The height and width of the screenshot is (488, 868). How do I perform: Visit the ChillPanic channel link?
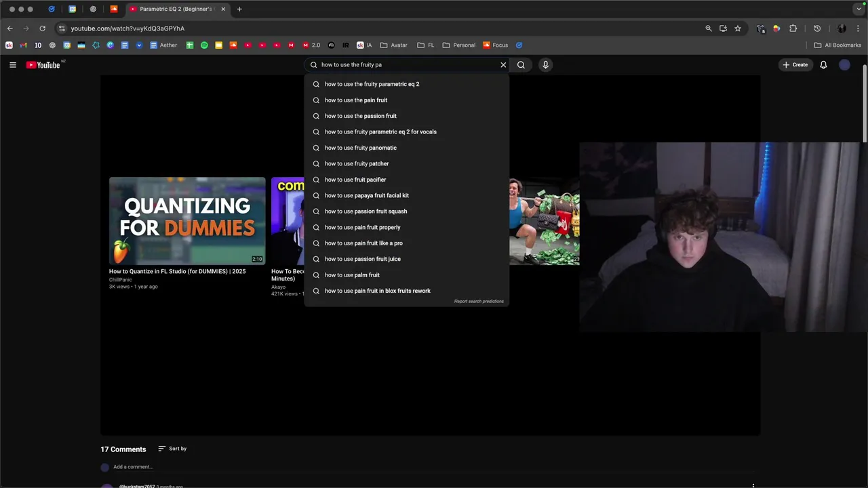121,279
